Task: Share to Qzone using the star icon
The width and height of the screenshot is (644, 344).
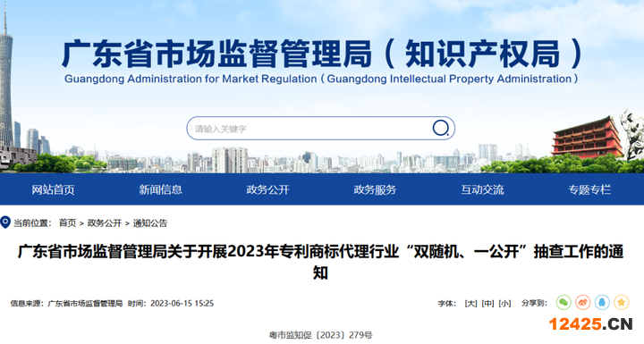Action: [x=622, y=303]
